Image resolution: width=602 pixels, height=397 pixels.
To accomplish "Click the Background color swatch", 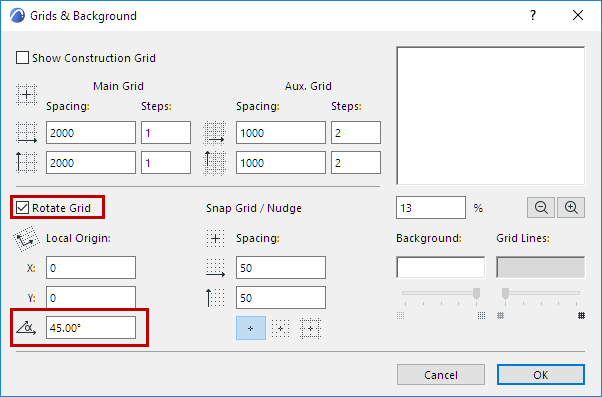I will (x=440, y=267).
